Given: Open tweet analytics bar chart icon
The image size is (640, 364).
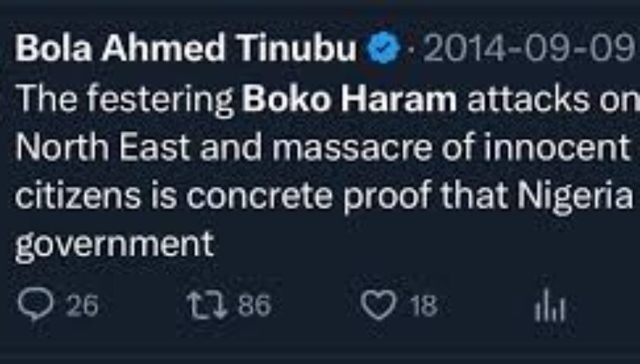Looking at the screenshot, I should 550,307.
